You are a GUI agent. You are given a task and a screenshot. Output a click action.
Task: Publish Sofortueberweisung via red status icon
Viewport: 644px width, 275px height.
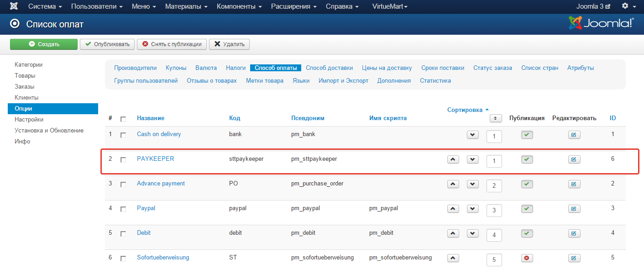click(x=527, y=258)
